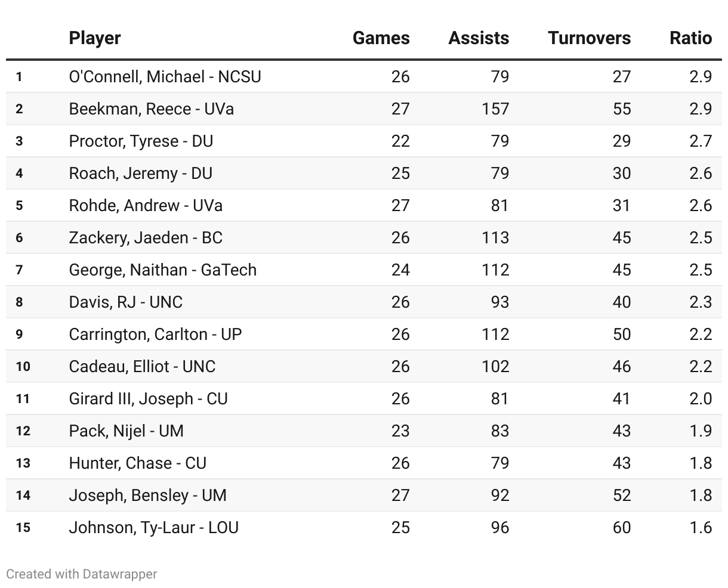
Task: Select Rohde, Andrew - UVa row
Action: (x=364, y=205)
